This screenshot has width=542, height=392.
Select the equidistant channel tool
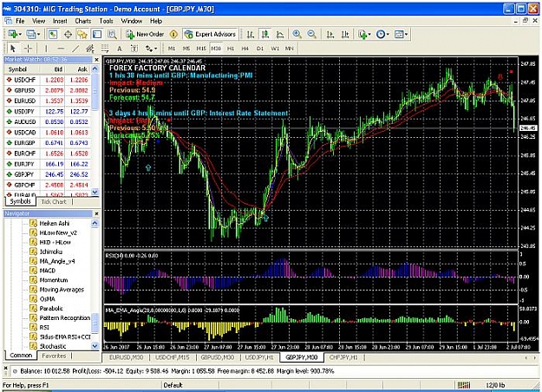[90, 48]
